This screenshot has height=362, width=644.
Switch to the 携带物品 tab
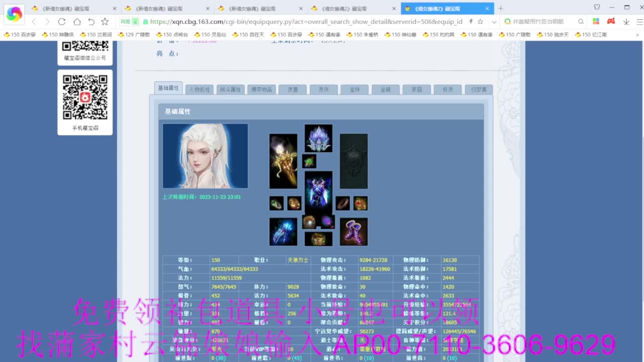pos(261,89)
